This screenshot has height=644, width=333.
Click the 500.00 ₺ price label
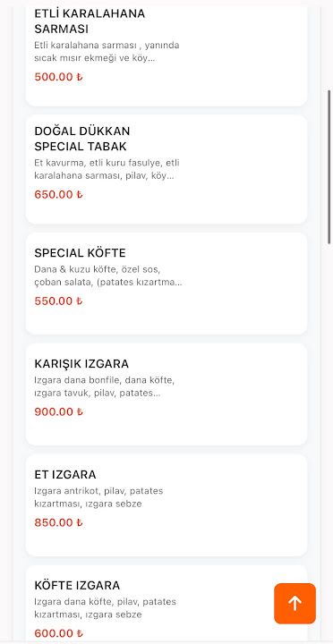coord(58,77)
